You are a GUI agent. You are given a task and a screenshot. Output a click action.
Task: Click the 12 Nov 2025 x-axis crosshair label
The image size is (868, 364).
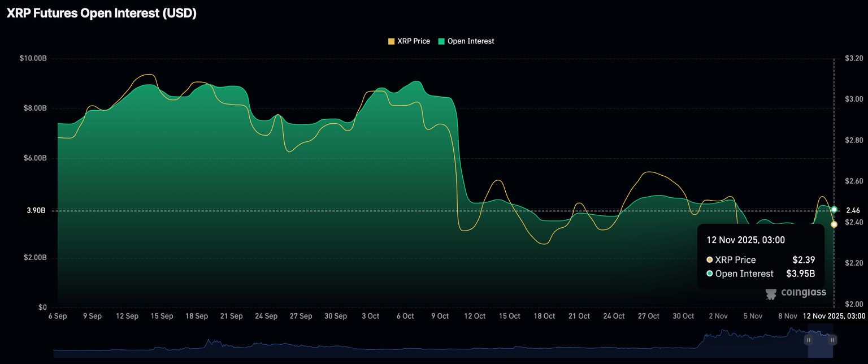[x=834, y=316]
